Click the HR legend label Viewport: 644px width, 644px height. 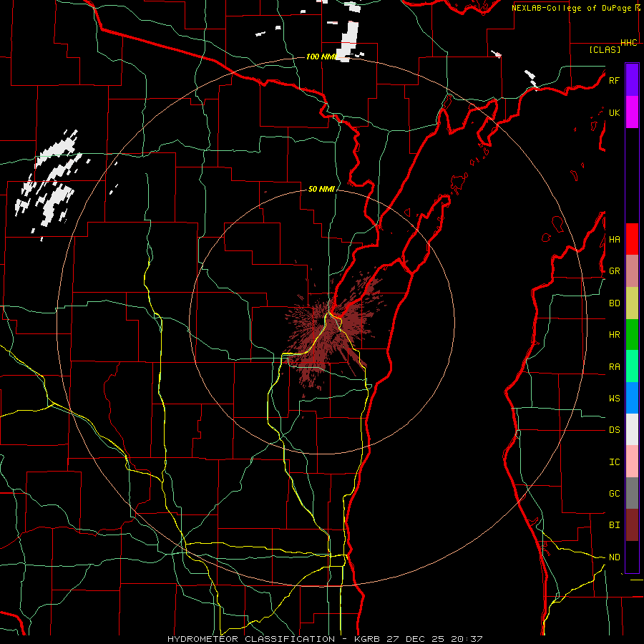pos(614,335)
